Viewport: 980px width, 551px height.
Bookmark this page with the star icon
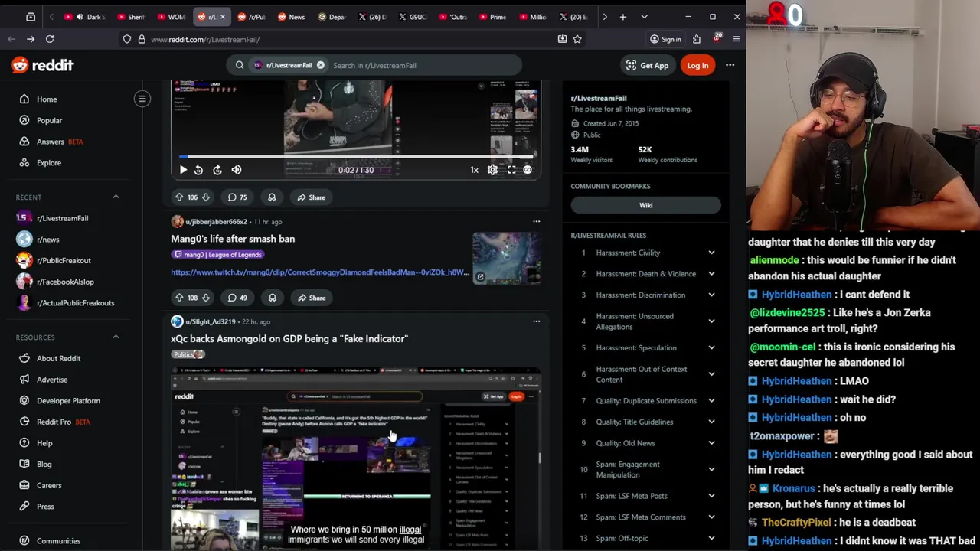click(577, 39)
